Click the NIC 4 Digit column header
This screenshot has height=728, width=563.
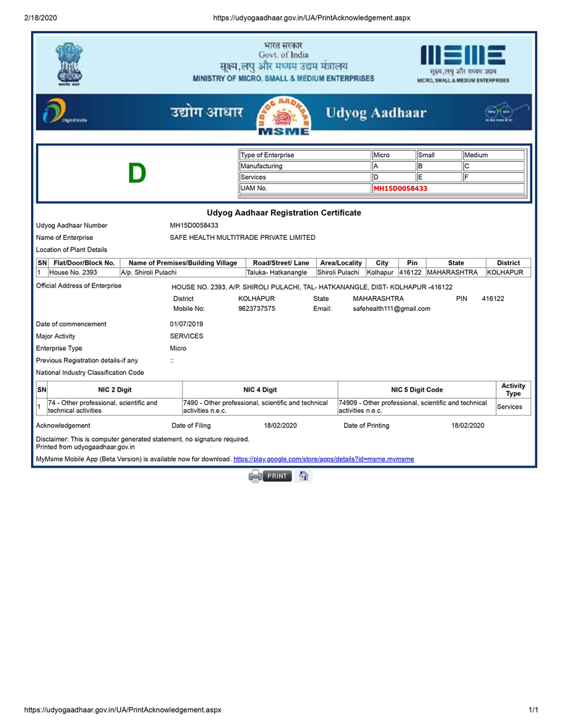(260, 390)
